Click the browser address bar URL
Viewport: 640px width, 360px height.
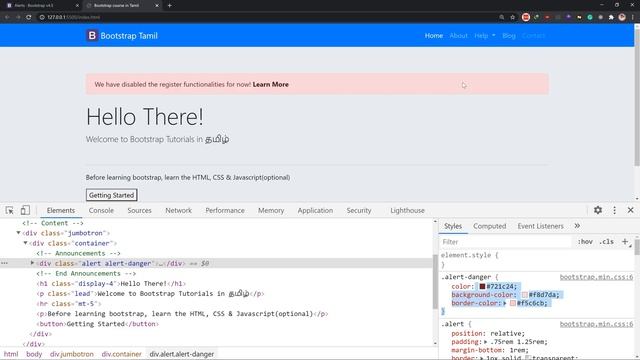tap(73, 17)
